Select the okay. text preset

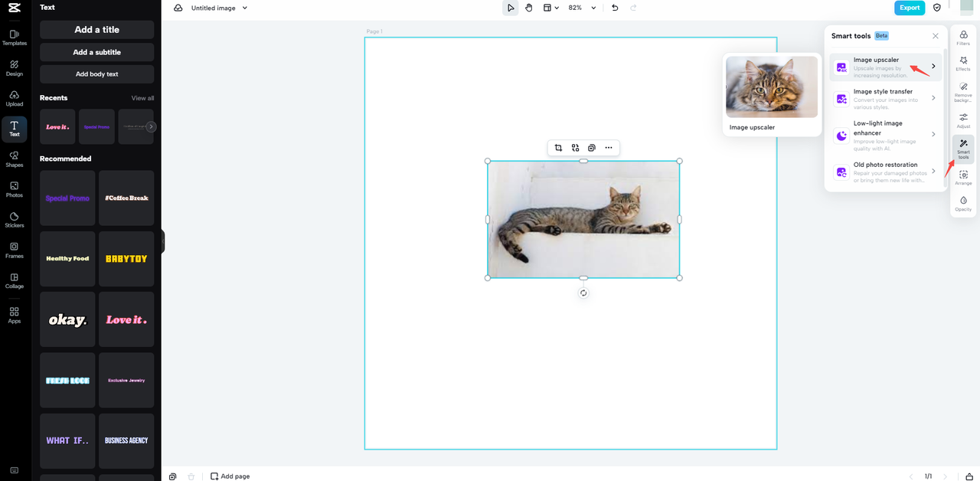tap(67, 319)
